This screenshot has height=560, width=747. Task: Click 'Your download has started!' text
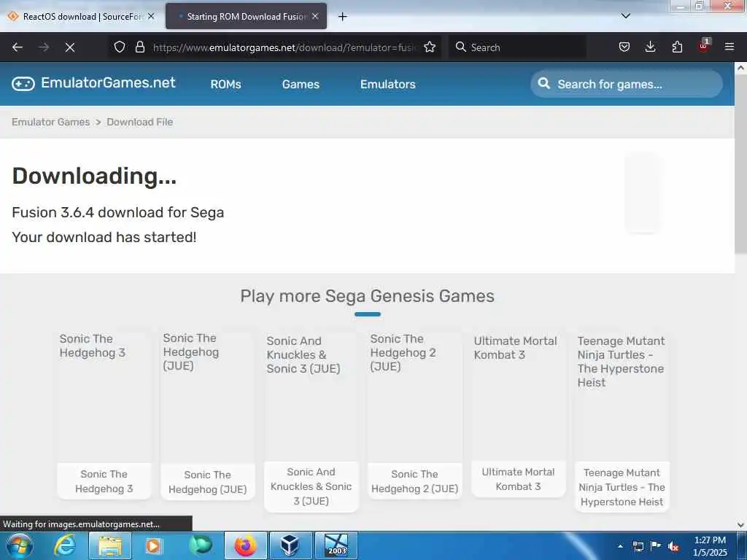click(104, 237)
